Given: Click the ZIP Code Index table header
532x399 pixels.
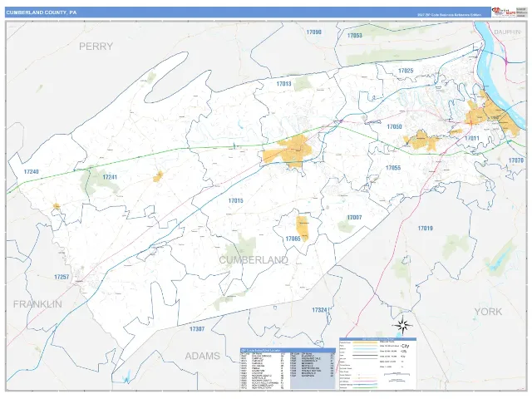Looking at the screenshot, I should click(x=288, y=350).
